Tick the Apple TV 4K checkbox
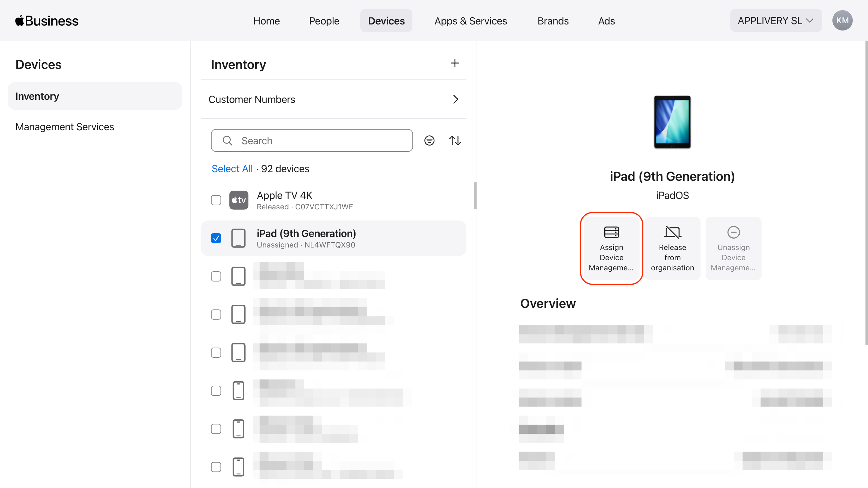This screenshot has height=488, width=868. pos(216,200)
